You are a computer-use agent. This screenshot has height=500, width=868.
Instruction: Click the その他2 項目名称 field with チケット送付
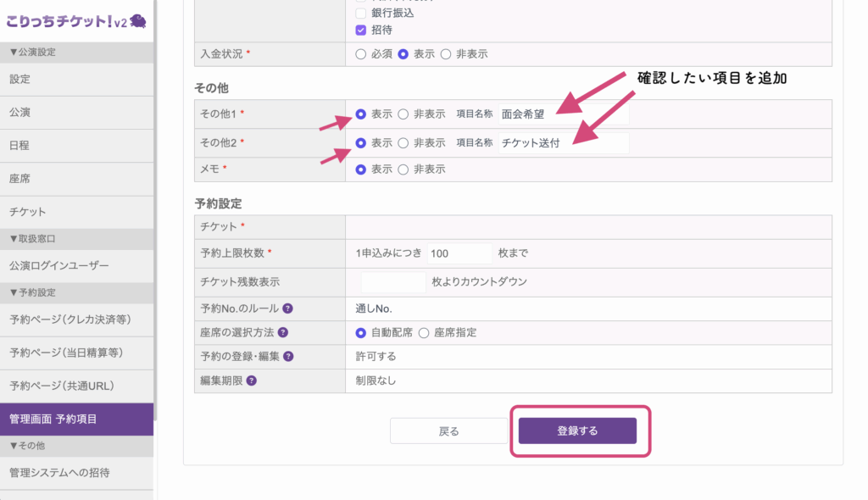[x=564, y=143]
